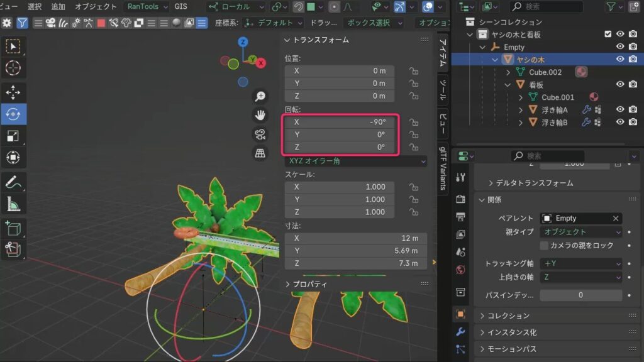Switch to gITF Variants sidebar tab

tap(443, 168)
